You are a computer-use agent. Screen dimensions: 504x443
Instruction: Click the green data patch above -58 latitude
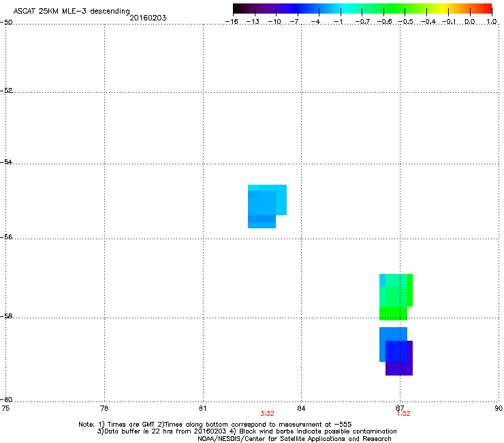[395, 296]
